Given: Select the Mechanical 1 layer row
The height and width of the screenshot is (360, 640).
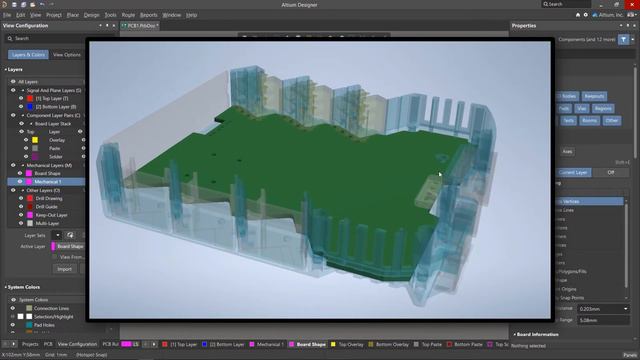Looking at the screenshot, I should pyautogui.click(x=46, y=182).
